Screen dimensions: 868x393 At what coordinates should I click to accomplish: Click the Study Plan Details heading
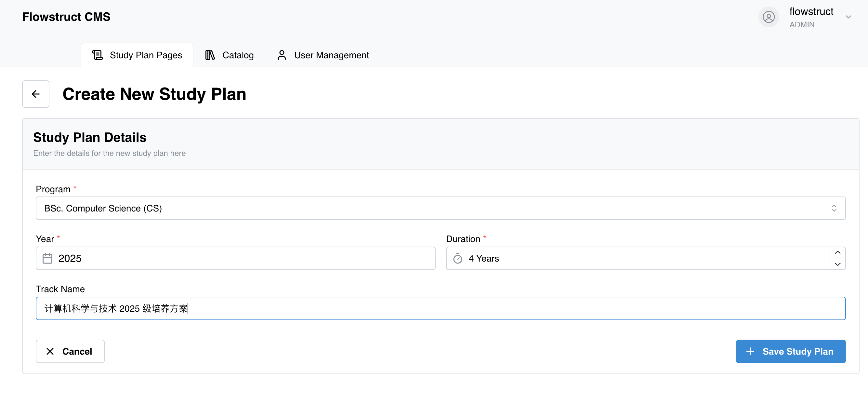(x=90, y=137)
